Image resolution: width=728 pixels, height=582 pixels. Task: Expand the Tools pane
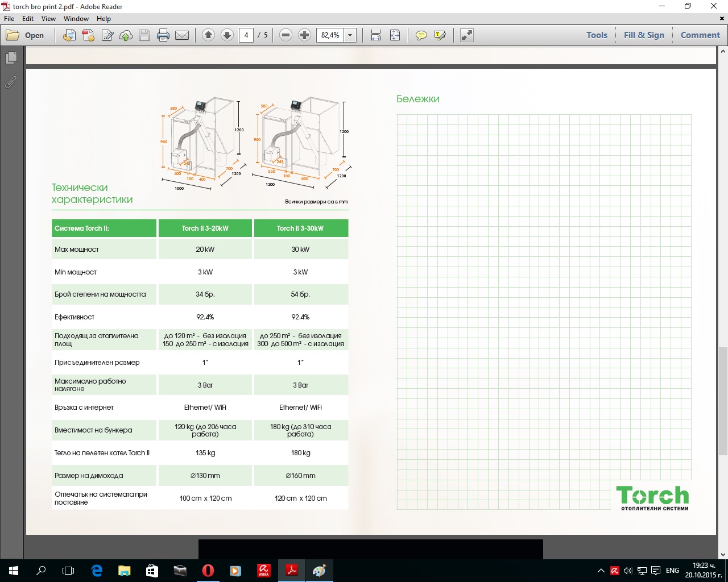tap(597, 35)
